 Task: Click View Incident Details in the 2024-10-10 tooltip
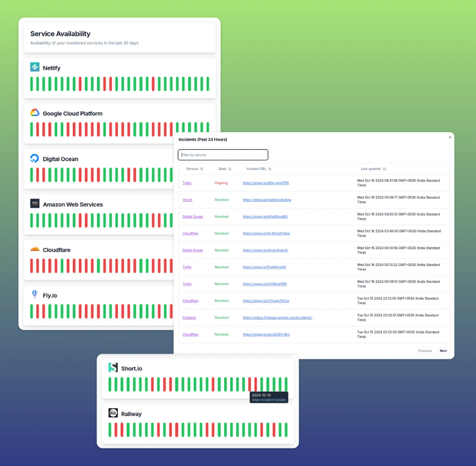[x=269, y=400]
